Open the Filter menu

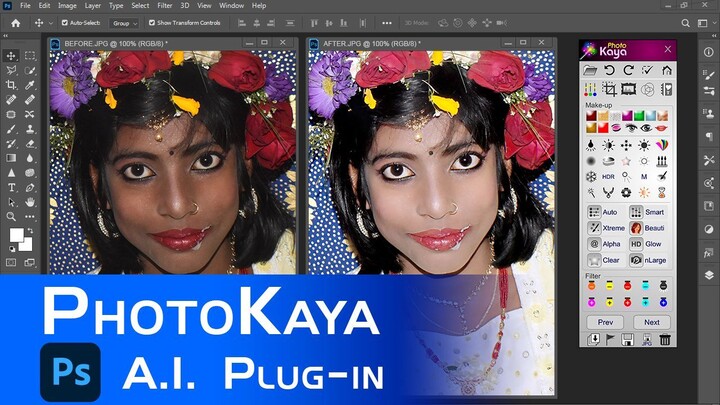coord(164,6)
